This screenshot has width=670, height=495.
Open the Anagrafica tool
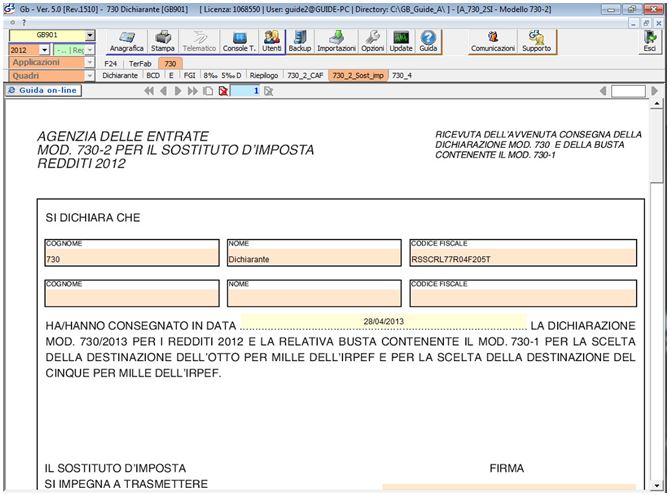tap(126, 41)
